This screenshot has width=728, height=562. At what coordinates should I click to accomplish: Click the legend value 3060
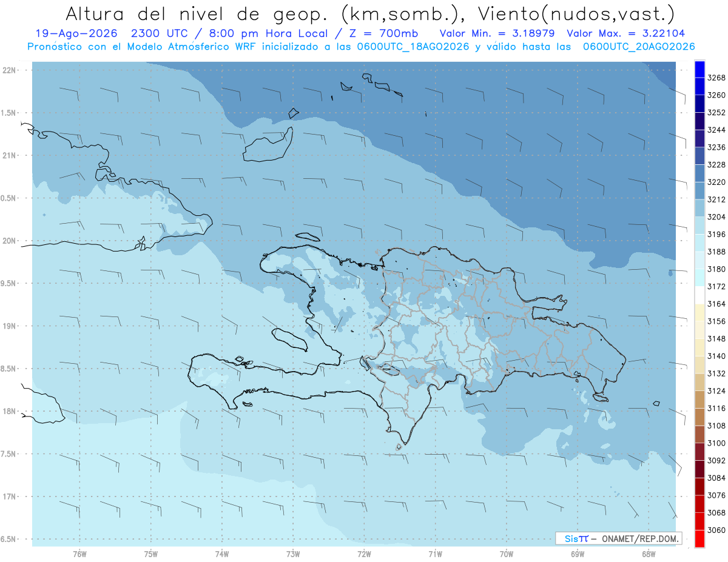point(716,530)
